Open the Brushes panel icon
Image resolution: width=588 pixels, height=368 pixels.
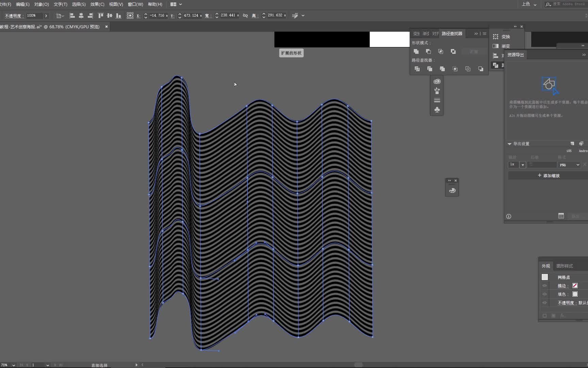pos(437,91)
